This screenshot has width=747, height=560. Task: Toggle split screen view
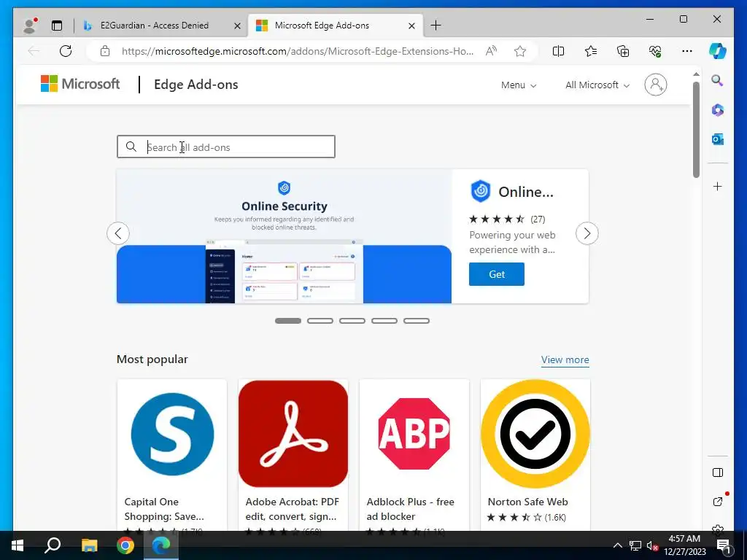(558, 51)
